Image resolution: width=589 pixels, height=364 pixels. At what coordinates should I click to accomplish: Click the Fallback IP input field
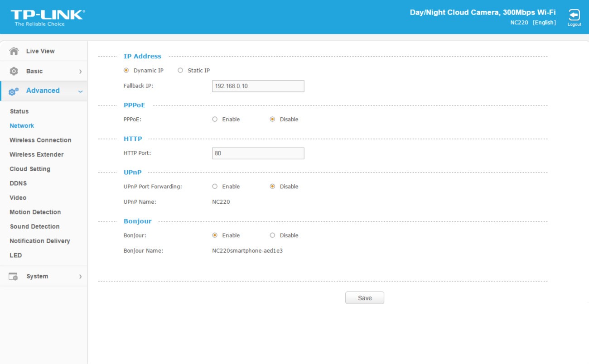(x=258, y=86)
